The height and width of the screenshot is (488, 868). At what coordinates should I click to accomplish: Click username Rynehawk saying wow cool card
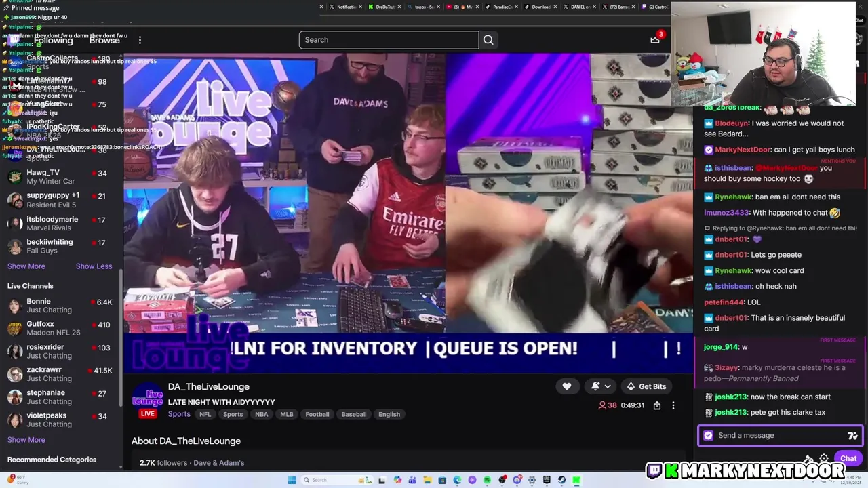pyautogui.click(x=733, y=270)
